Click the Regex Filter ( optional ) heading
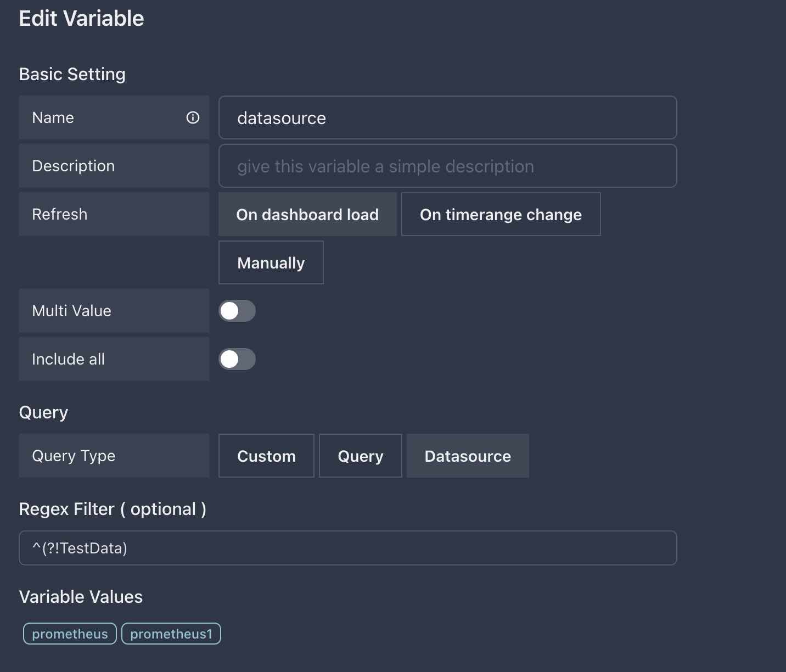 pos(113,509)
